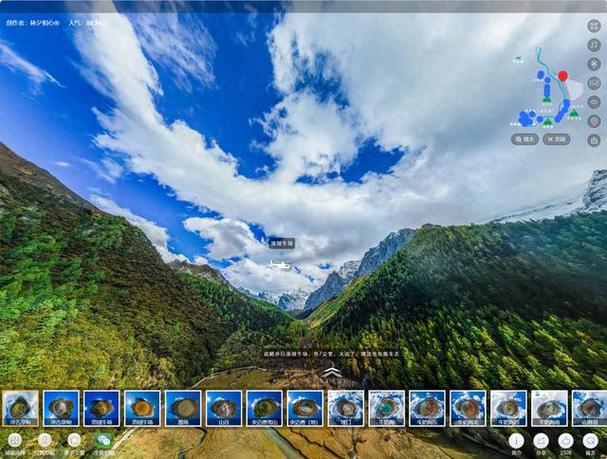
Task: Select the highlighted first scene thumbnail
Action: 20,408
